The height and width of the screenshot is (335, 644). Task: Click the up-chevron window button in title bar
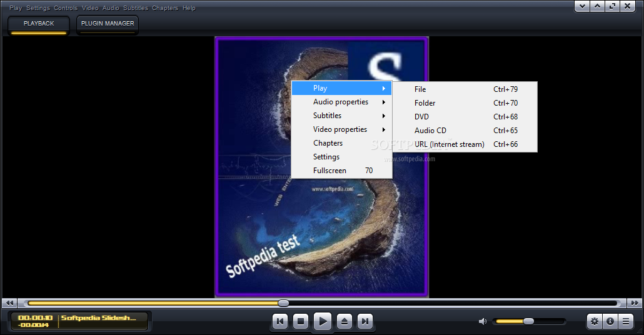597,6
